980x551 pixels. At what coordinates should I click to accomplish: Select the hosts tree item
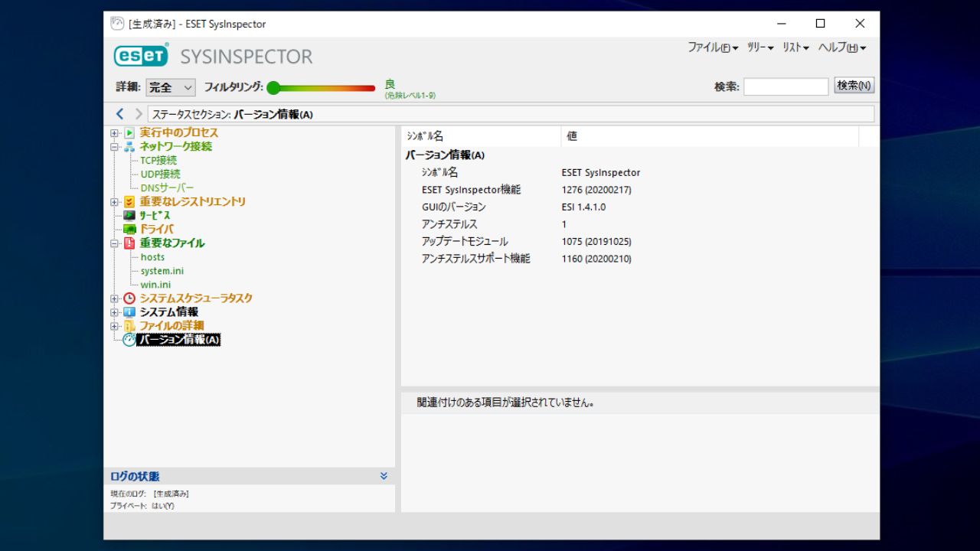click(152, 257)
